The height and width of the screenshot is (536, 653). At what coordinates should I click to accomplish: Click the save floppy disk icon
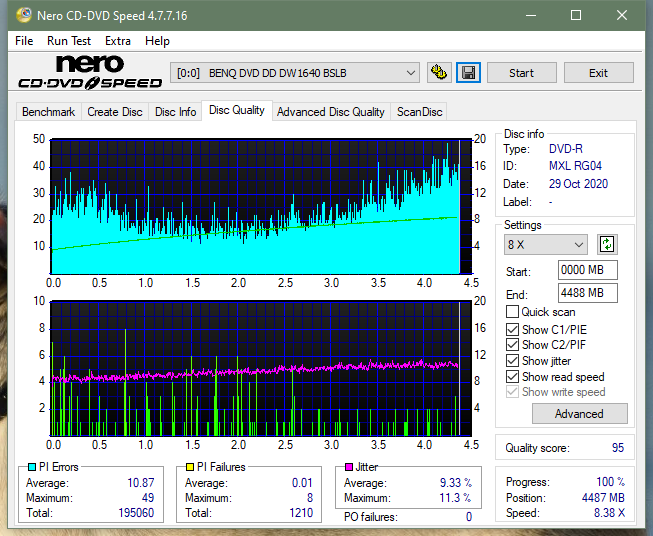[469, 73]
